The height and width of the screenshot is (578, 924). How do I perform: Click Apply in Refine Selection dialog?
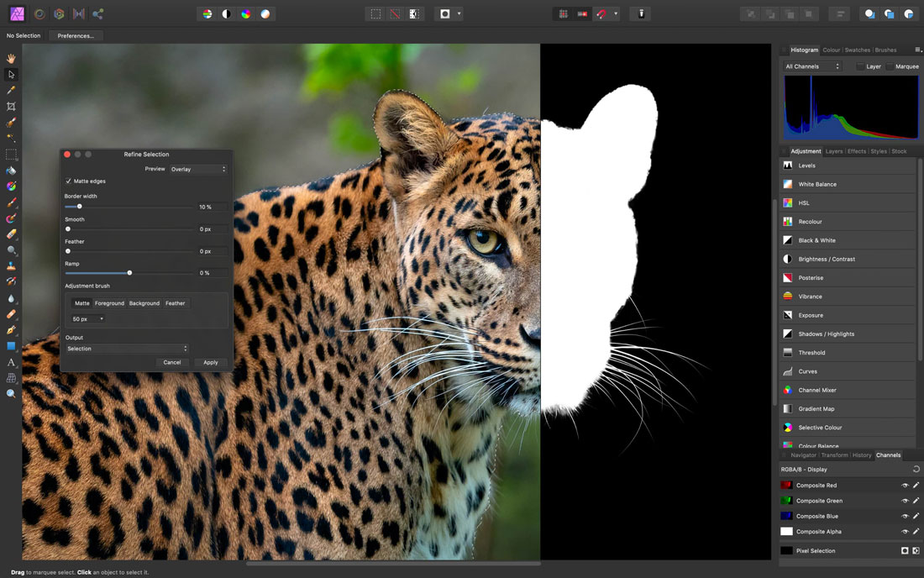(210, 362)
